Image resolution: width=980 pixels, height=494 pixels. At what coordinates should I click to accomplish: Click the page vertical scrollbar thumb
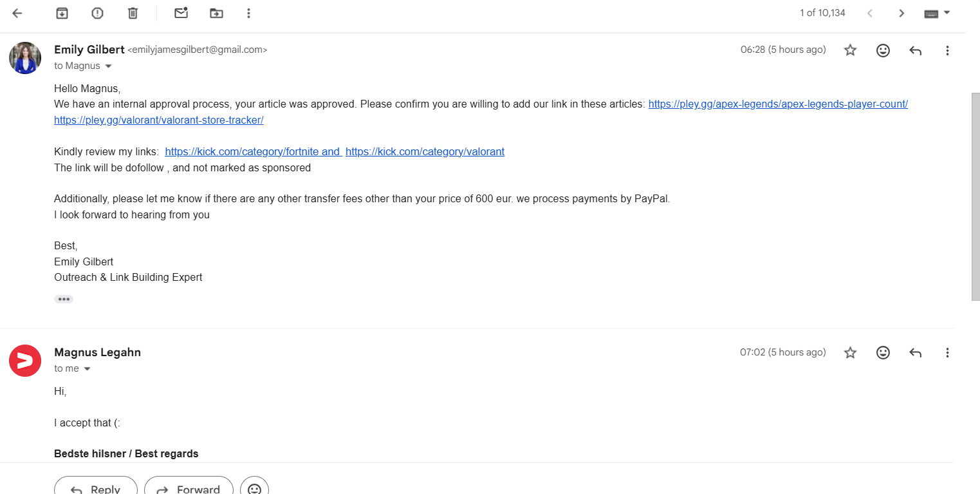(975, 196)
